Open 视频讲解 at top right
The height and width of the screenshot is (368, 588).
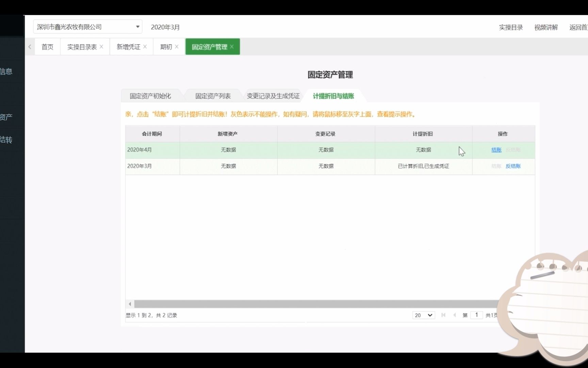click(x=546, y=27)
